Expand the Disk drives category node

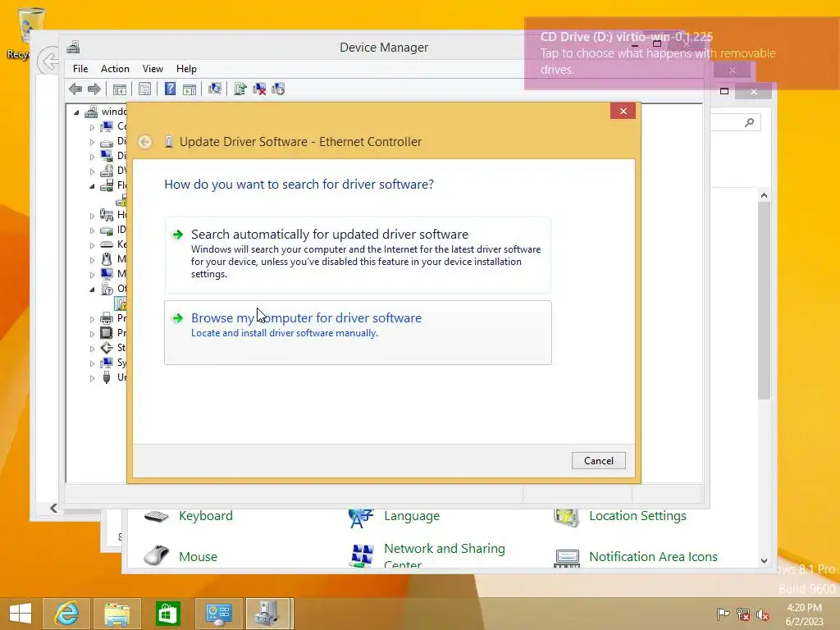pos(92,142)
